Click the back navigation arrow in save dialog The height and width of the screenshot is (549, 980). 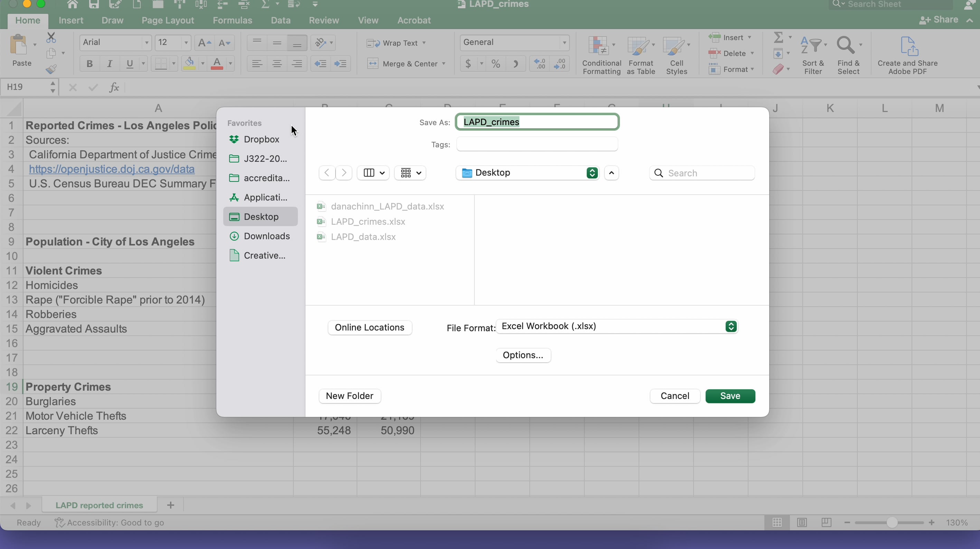tap(327, 173)
